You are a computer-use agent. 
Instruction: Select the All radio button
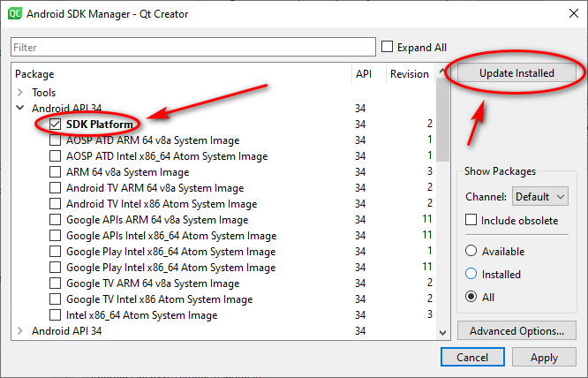coord(471,298)
